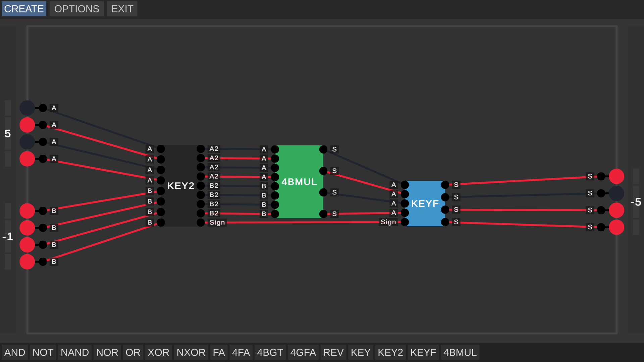Screen dimensions: 644x362
Task: Select 4FA chip from the bottom bar
Action: 241,352
